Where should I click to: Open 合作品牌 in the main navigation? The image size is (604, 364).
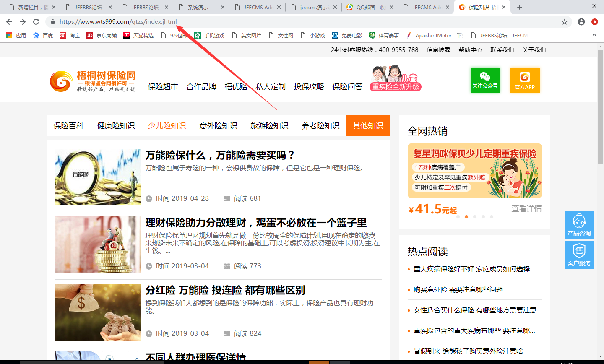[x=201, y=87]
